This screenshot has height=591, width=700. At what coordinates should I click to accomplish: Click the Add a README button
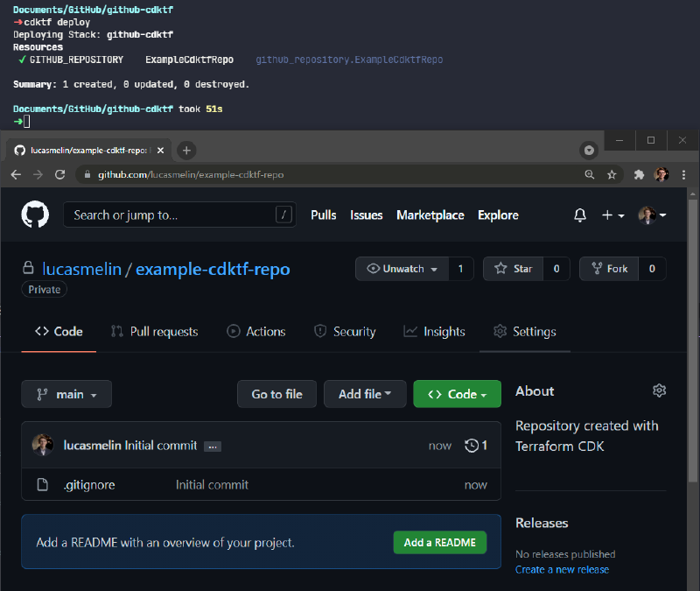click(x=439, y=542)
